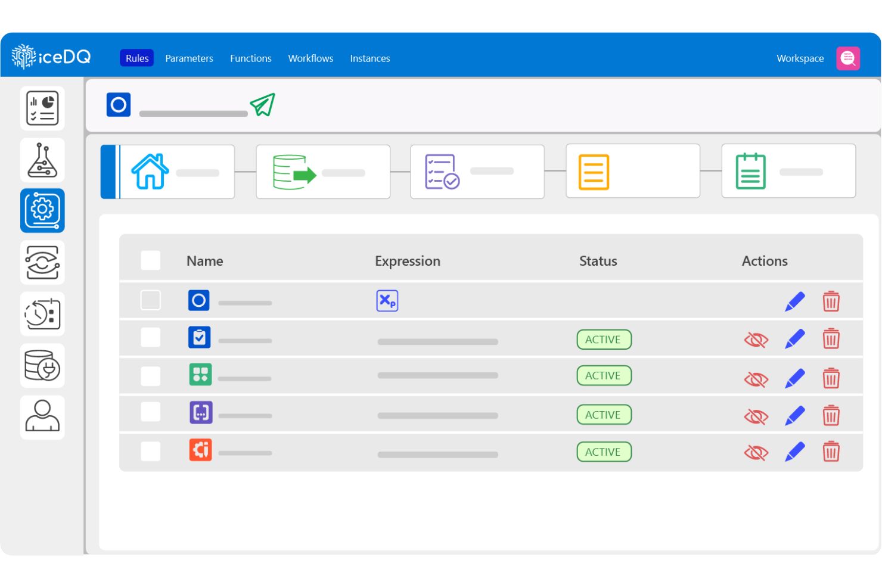Viewport: 882px width, 588px height.
Task: Click ACTIVE badge in the clipboard-check row
Action: [604, 340]
